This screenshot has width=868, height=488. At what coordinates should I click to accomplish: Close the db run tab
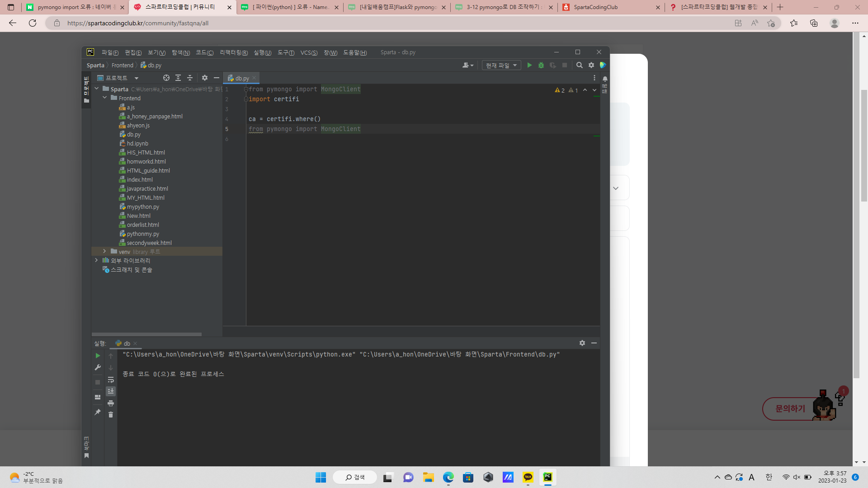tap(135, 343)
